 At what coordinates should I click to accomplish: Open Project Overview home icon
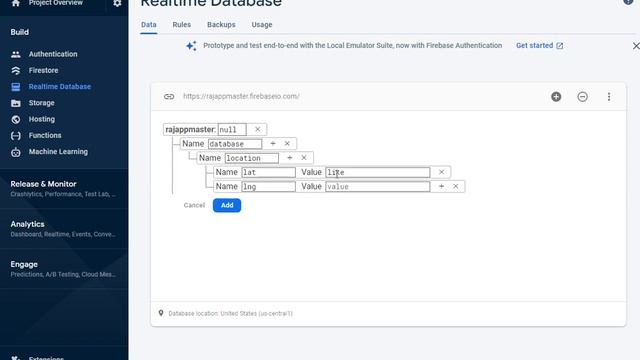[16, 3]
